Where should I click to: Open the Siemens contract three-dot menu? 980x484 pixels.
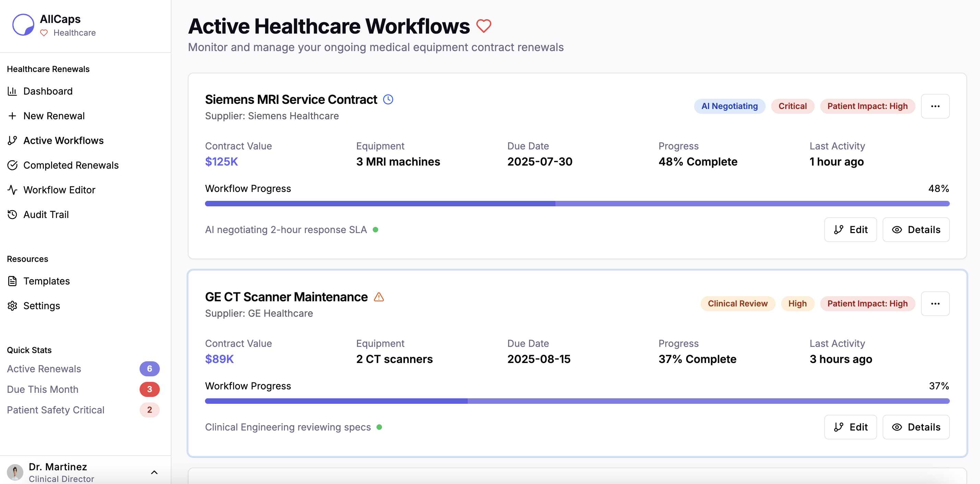click(x=935, y=107)
